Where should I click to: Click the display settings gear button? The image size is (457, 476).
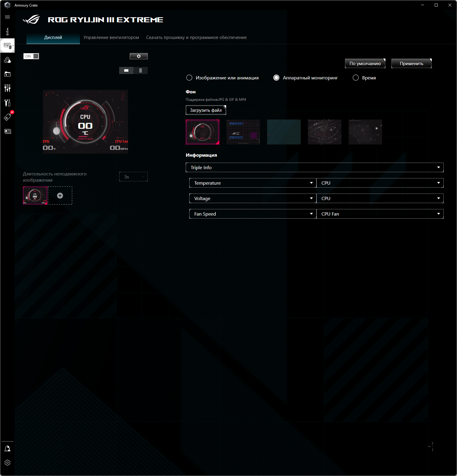tap(139, 56)
